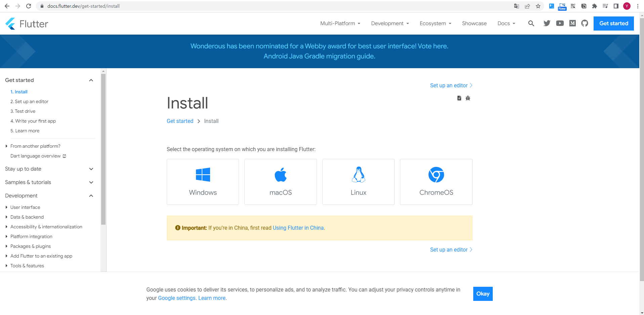Collapse the Development sidebar section

(91, 196)
